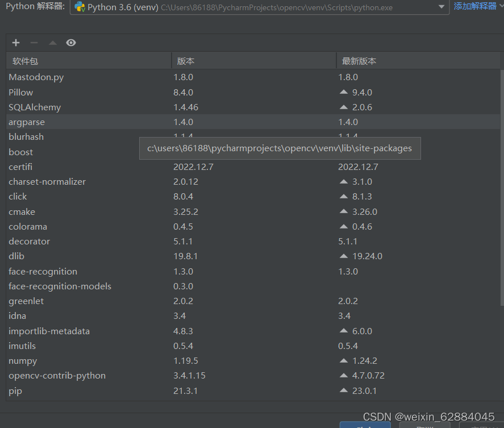Viewport: 504px width, 428px height.
Task: Click latest version 5.1.1 of decorator
Action: pyautogui.click(x=348, y=241)
